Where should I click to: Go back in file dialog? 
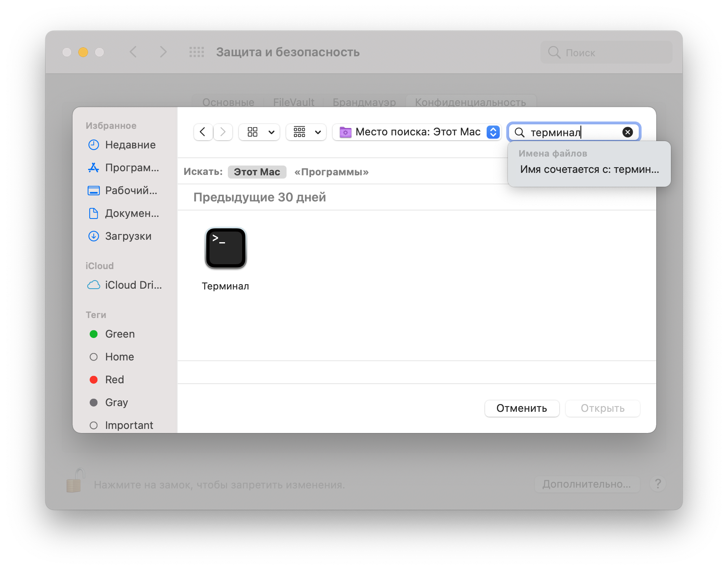point(203,132)
